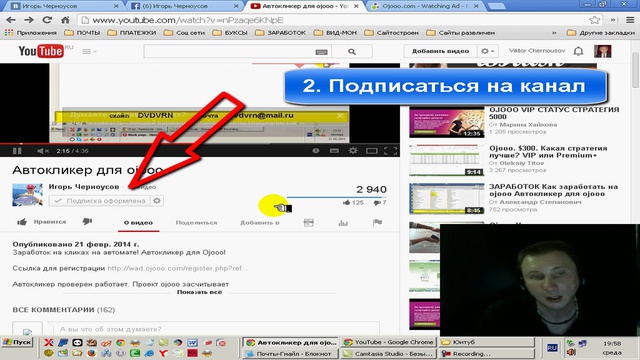Unmute the video volume icon
This screenshot has height=360, width=640.
[42, 151]
